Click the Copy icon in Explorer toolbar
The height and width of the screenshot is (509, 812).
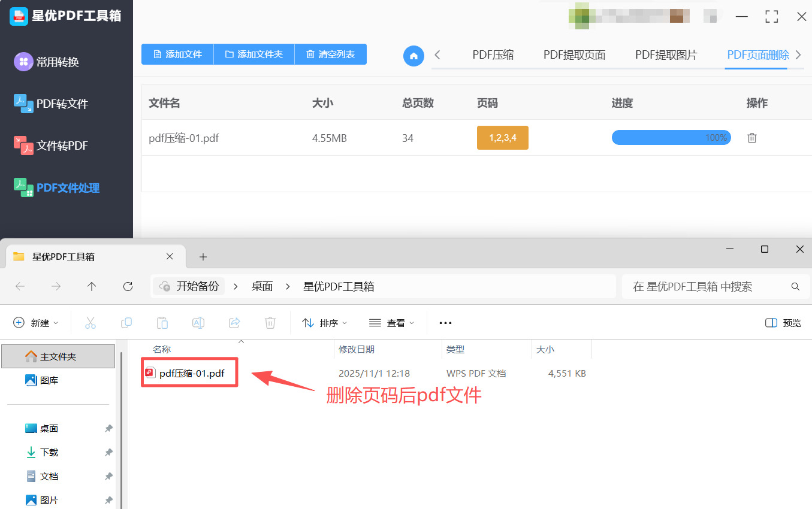126,323
